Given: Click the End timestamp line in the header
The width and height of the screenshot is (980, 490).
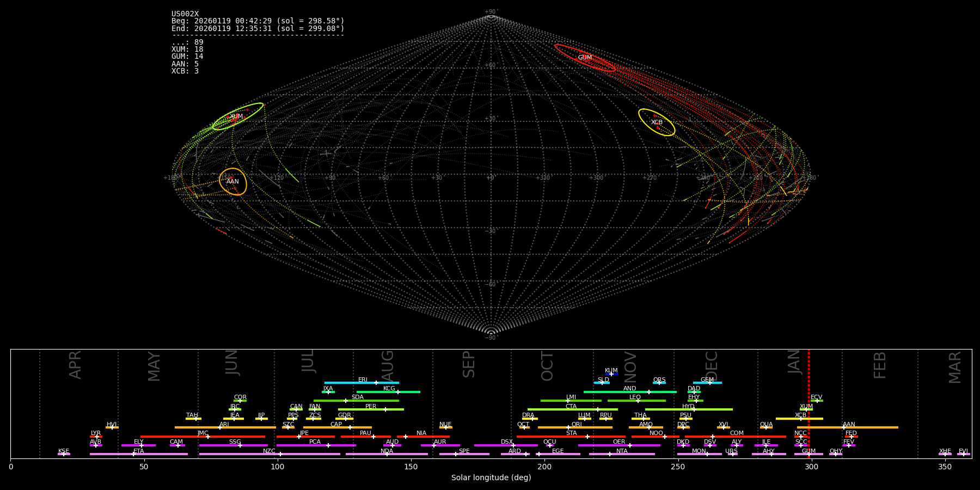Looking at the screenshot, I should [x=258, y=28].
